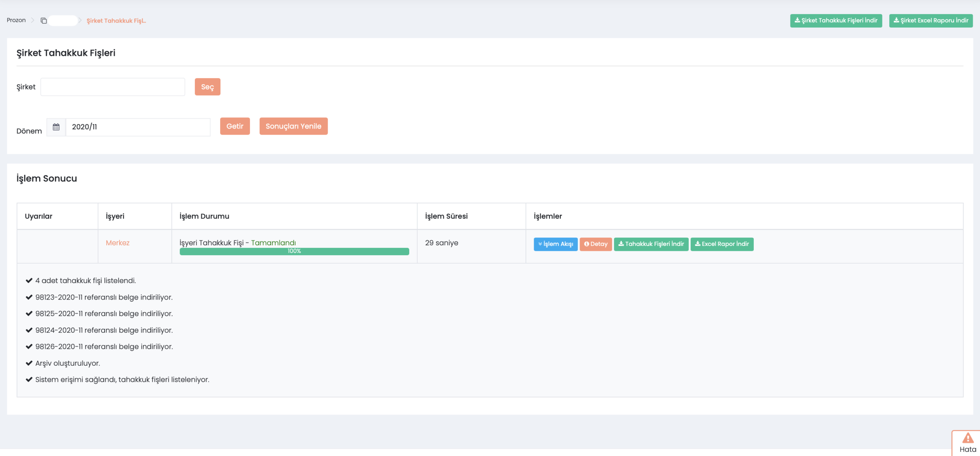Click the copy icon in breadcrumb
The image size is (980, 456).
click(x=44, y=21)
